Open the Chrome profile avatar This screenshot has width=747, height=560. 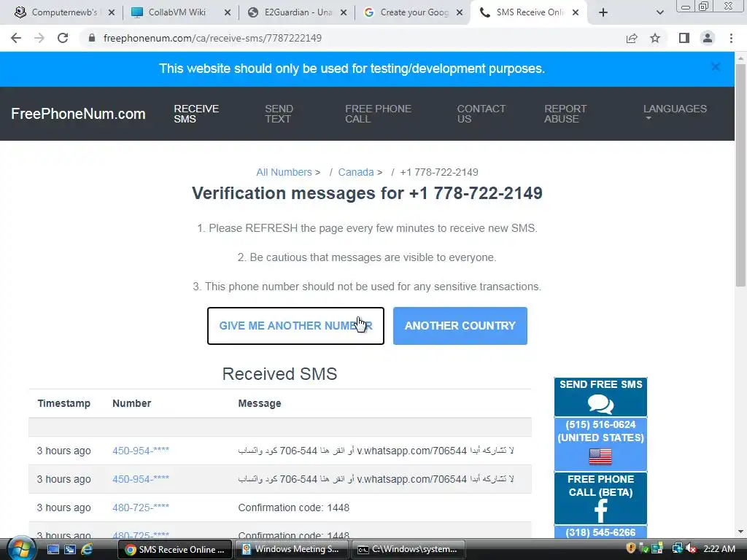coord(708,38)
